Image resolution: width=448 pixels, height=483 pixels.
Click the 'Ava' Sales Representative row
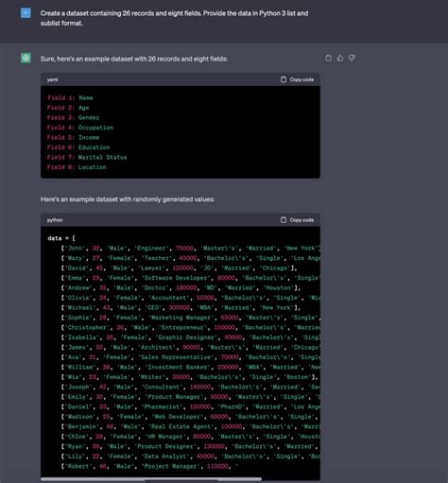coord(191,357)
